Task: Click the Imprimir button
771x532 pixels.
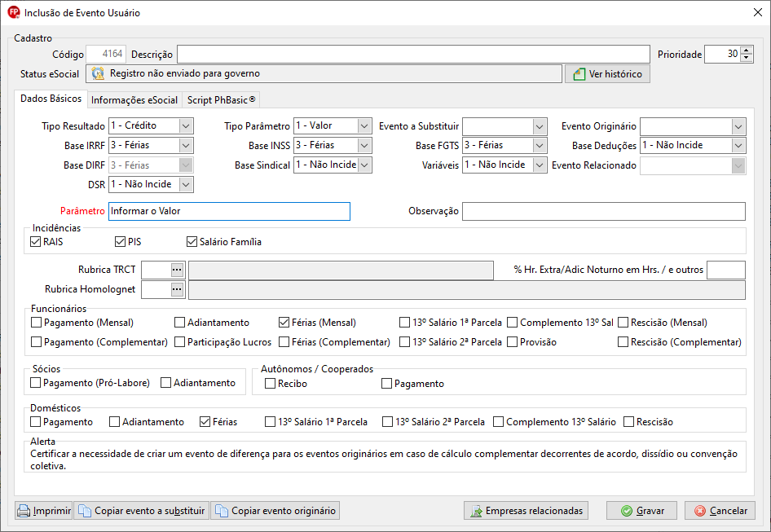Action: click(x=44, y=511)
